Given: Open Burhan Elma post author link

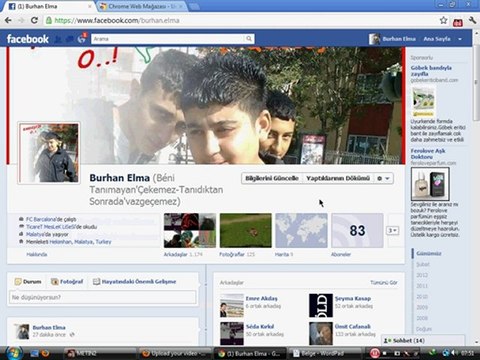Looking at the screenshot, I should click(49, 327).
